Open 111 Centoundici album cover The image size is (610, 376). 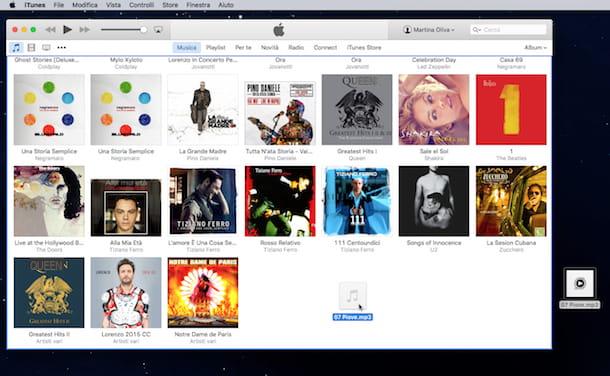(x=357, y=201)
